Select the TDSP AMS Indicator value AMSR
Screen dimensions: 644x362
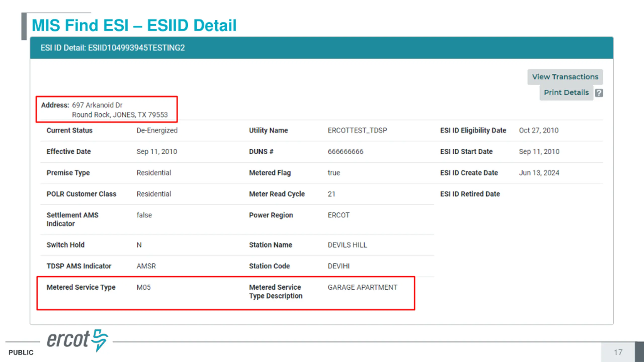(x=146, y=266)
